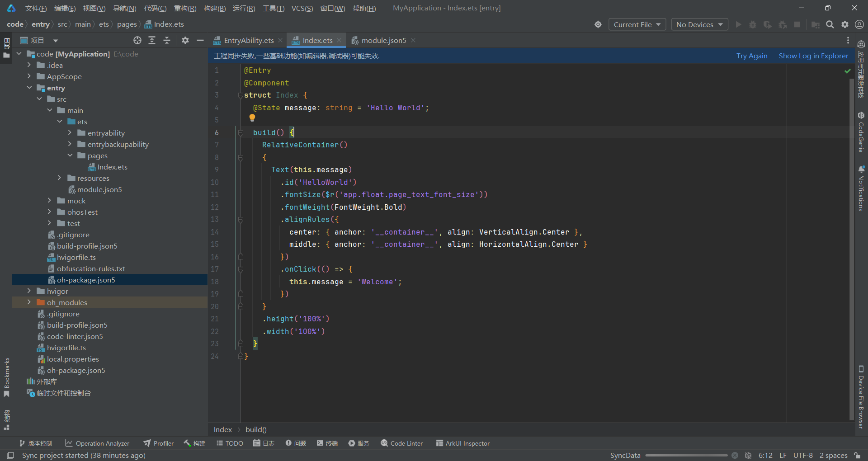
Task: Click the locate target icon in toolbar
Action: tap(598, 24)
